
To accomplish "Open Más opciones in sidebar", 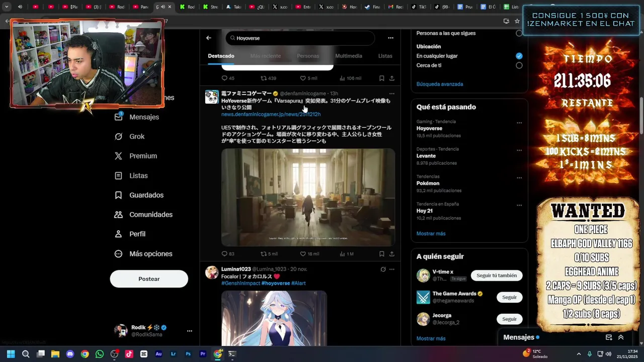I will [x=143, y=254].
